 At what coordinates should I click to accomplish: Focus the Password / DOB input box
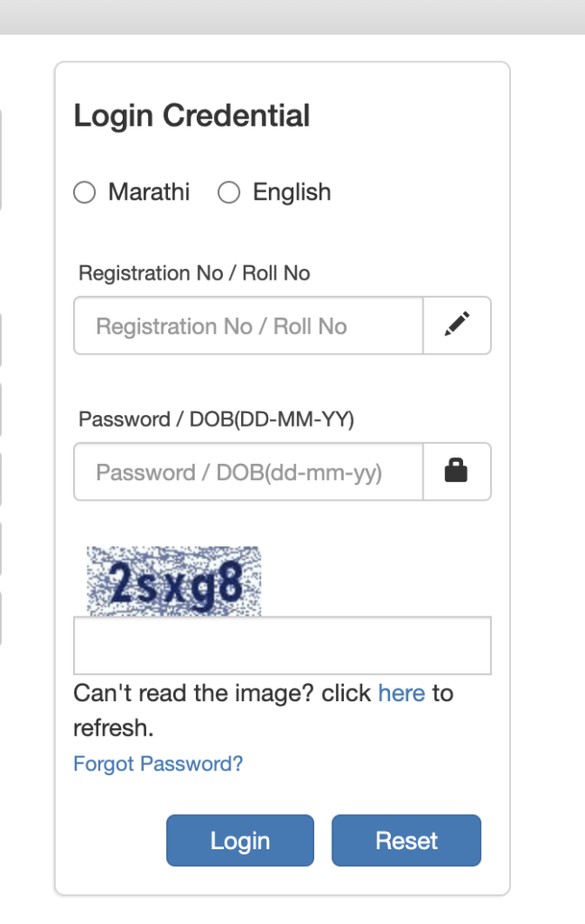(248, 471)
